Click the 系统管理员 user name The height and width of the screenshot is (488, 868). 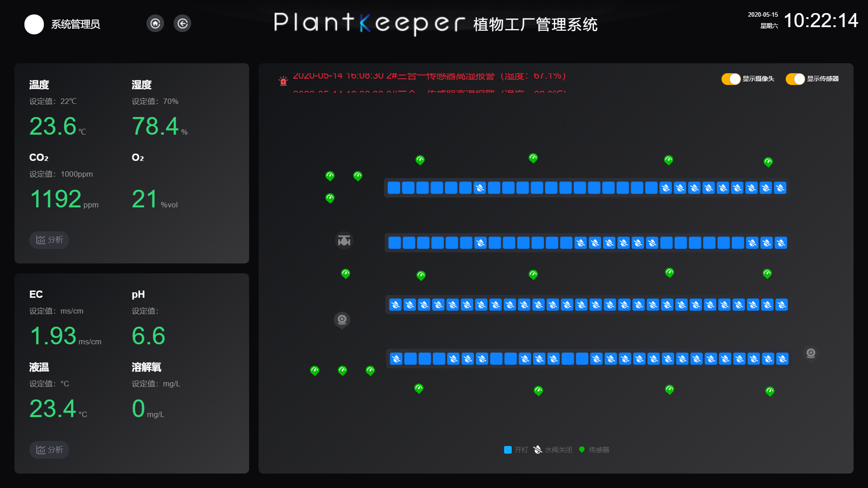pyautogui.click(x=75, y=24)
